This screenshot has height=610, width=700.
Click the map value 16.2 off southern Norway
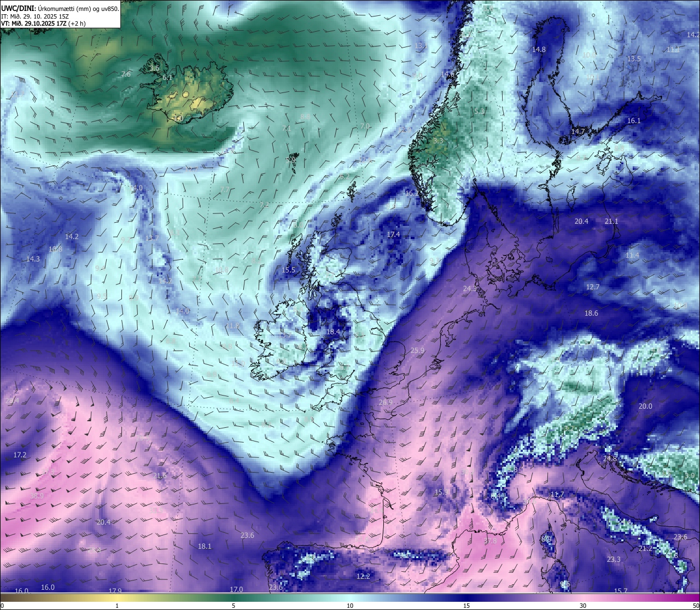click(412, 194)
